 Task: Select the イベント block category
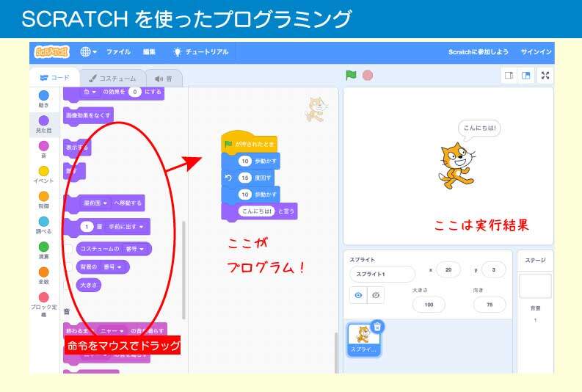pyautogui.click(x=44, y=175)
